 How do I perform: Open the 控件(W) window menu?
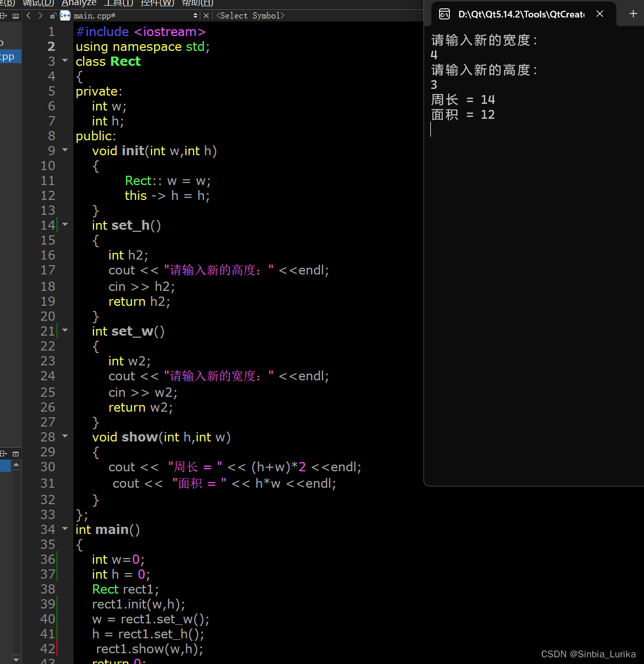pos(158,3)
